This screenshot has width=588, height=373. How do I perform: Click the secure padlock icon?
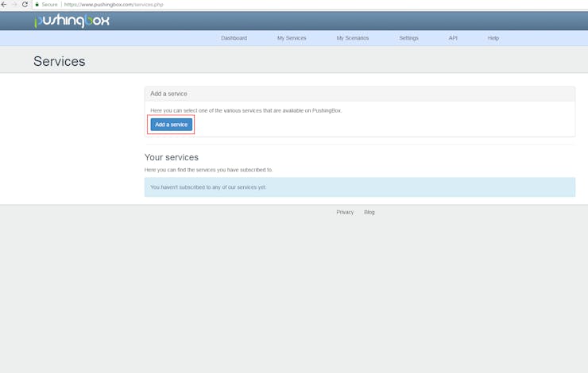(37, 5)
